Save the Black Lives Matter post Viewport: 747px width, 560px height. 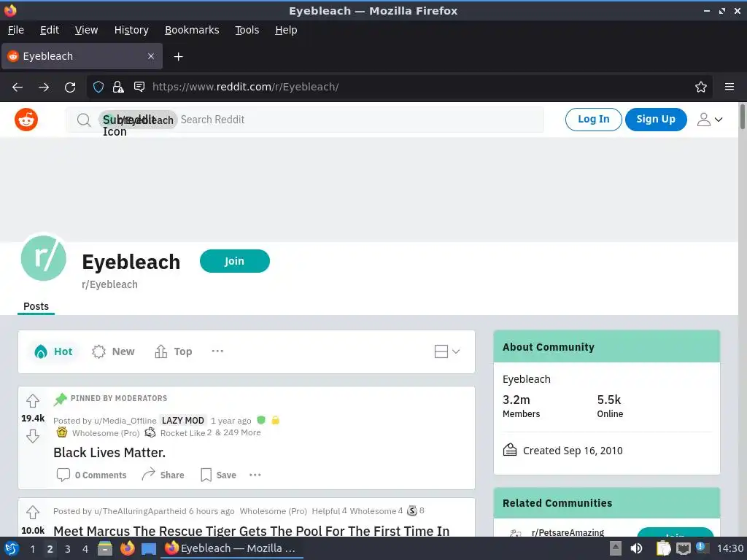coord(218,475)
